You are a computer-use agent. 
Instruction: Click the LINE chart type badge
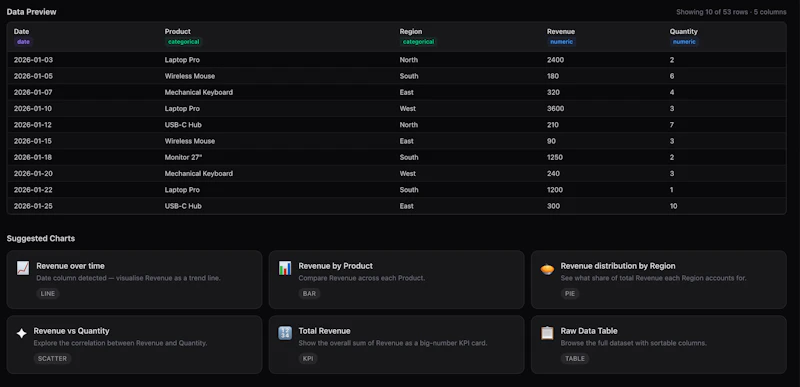(x=48, y=294)
